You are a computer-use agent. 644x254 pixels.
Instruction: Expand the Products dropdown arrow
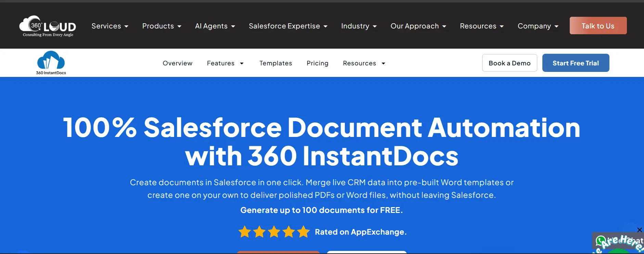pyautogui.click(x=179, y=26)
